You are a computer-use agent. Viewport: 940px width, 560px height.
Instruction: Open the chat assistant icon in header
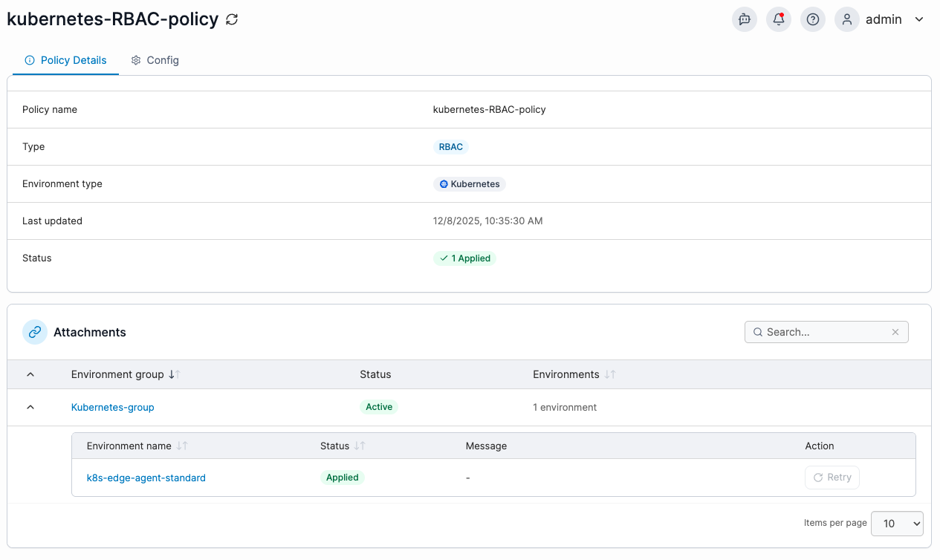(745, 20)
